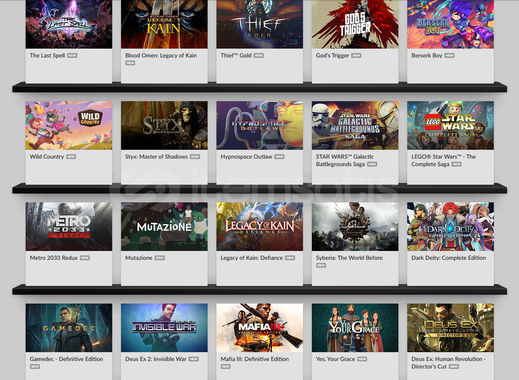Select the Mutazione game thumbnail
Image resolution: width=519 pixels, height=380 pixels.
[164, 226]
